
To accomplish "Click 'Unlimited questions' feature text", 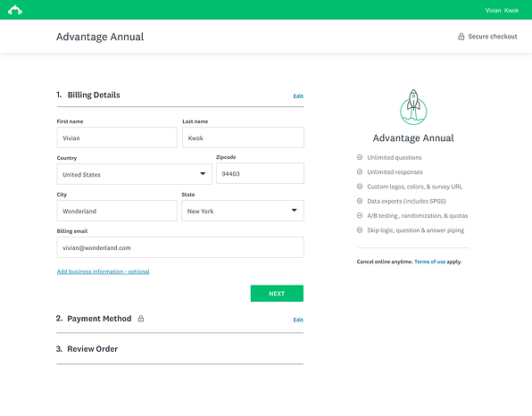I will point(395,157).
